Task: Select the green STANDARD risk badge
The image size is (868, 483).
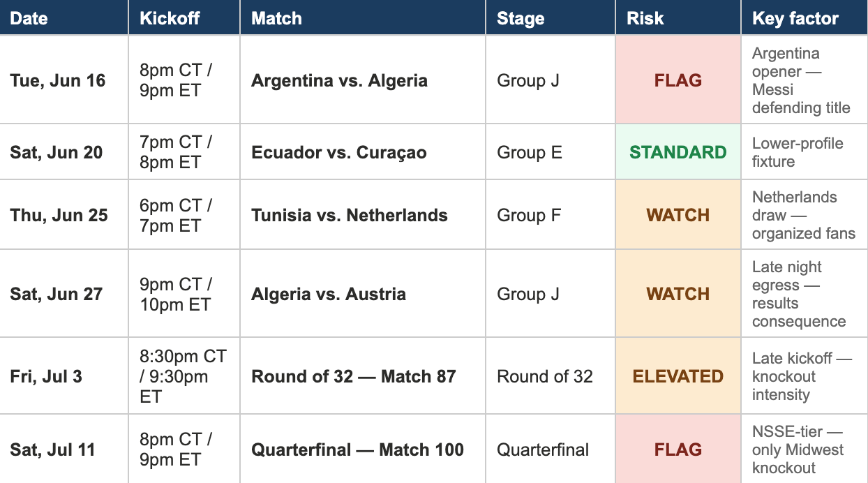Action: pos(678,152)
